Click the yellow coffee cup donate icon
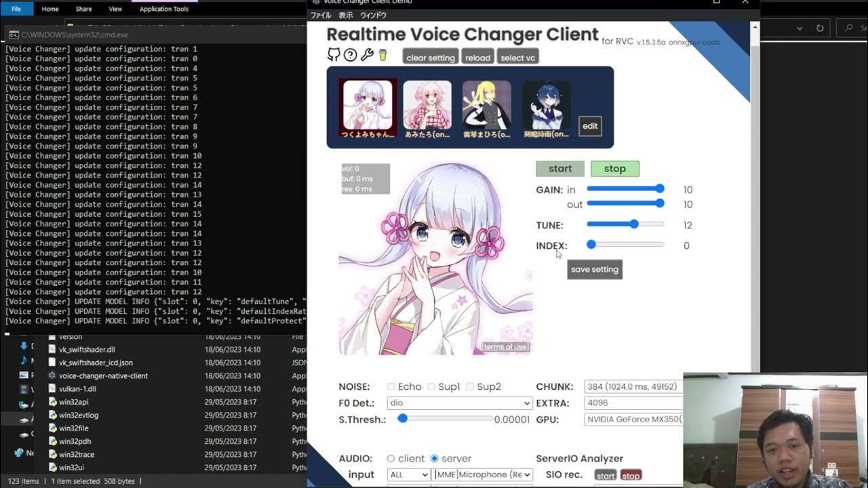 click(382, 55)
